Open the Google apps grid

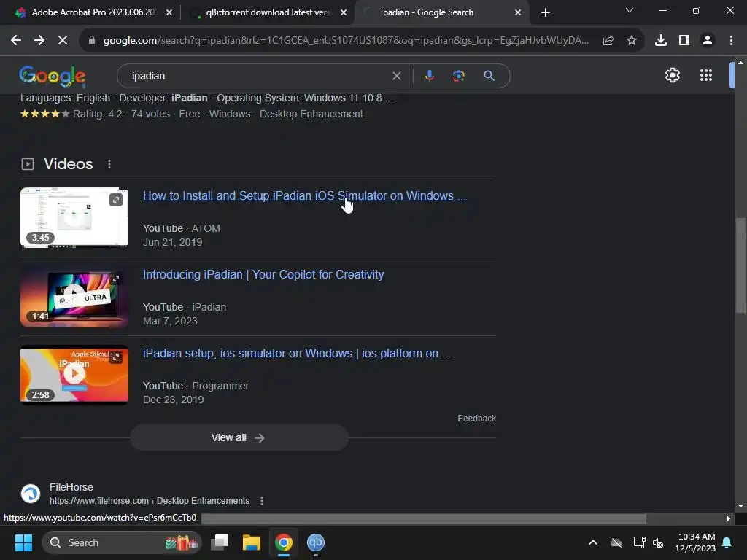(x=706, y=75)
